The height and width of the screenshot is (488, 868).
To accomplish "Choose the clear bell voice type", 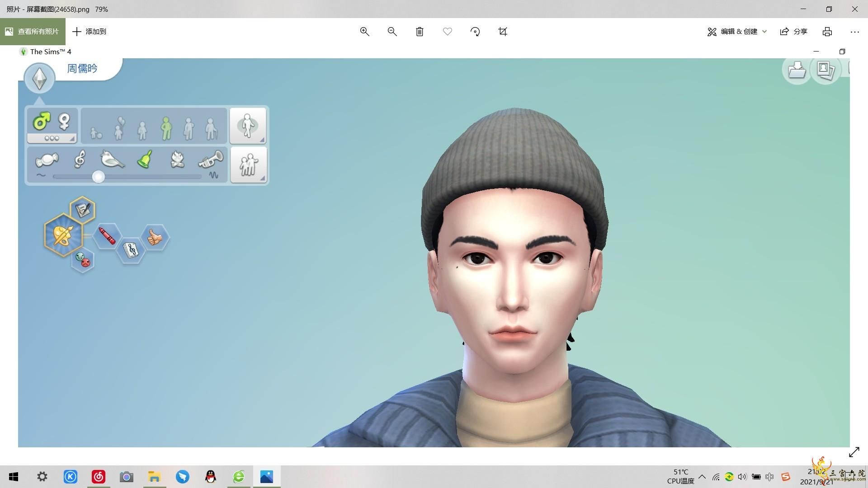I will coord(145,159).
